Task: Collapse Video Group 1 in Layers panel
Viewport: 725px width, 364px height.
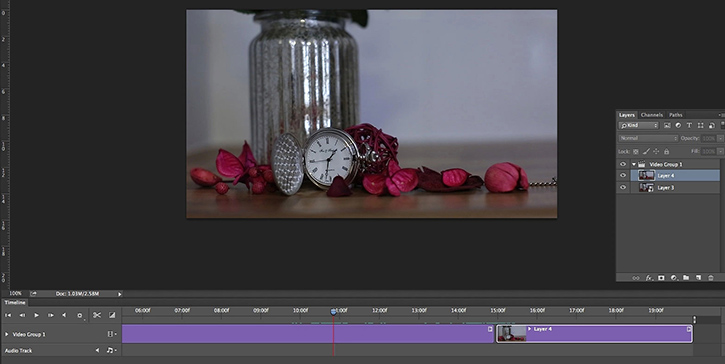Action: pos(633,164)
